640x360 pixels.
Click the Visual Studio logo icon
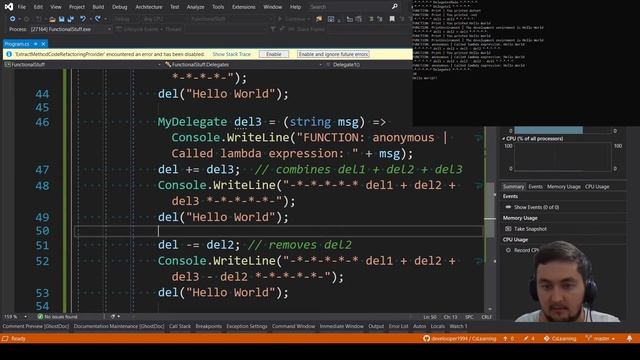pos(9,7)
